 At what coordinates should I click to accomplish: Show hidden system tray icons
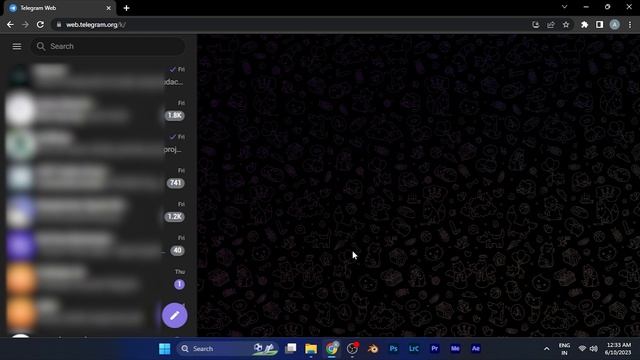tap(547, 349)
